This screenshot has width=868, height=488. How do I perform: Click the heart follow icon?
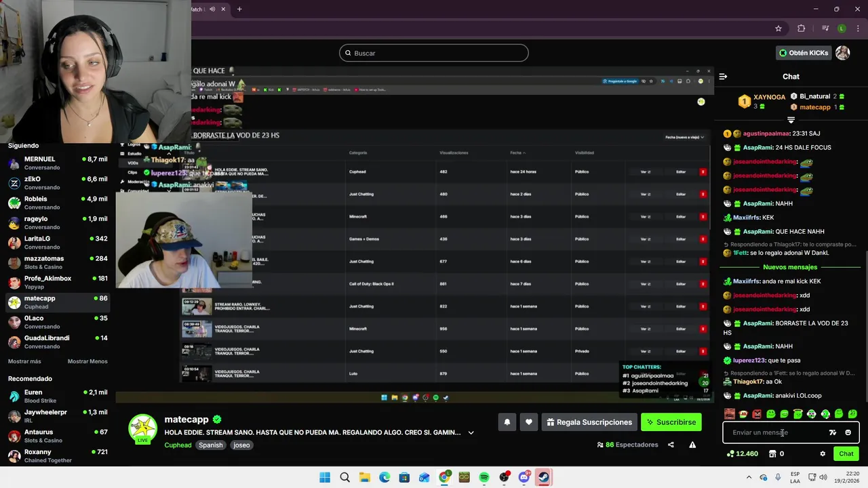point(528,422)
